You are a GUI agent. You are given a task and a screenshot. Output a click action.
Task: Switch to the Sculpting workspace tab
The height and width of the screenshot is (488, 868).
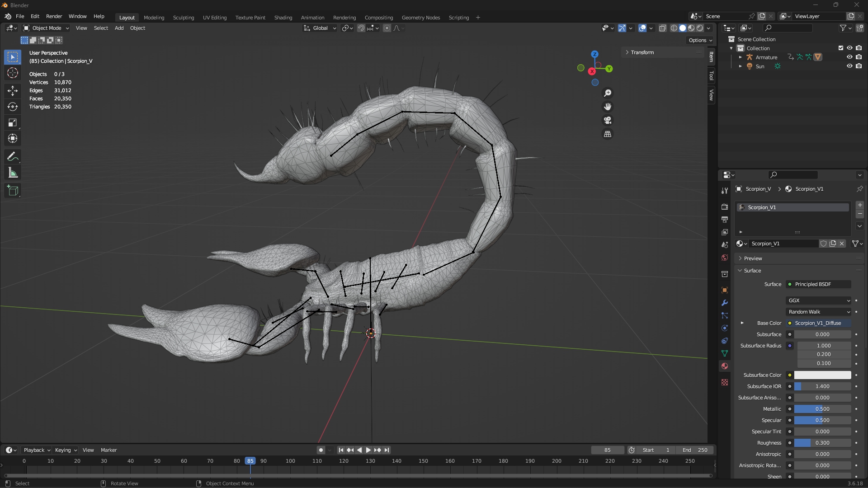tap(183, 18)
